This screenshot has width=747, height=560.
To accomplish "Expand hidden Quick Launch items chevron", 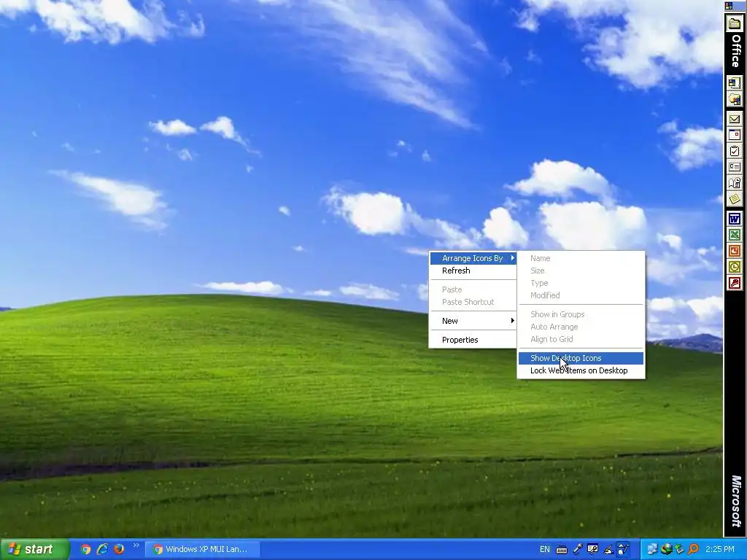I will [x=136, y=545].
